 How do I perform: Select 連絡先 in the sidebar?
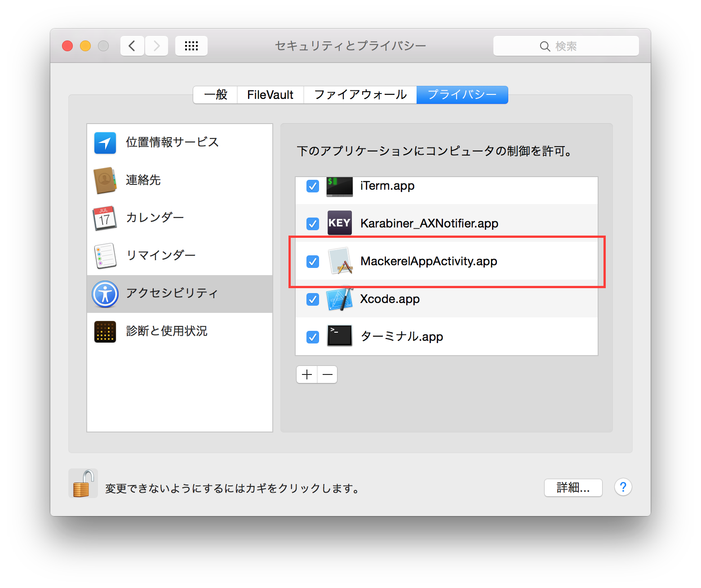click(180, 180)
